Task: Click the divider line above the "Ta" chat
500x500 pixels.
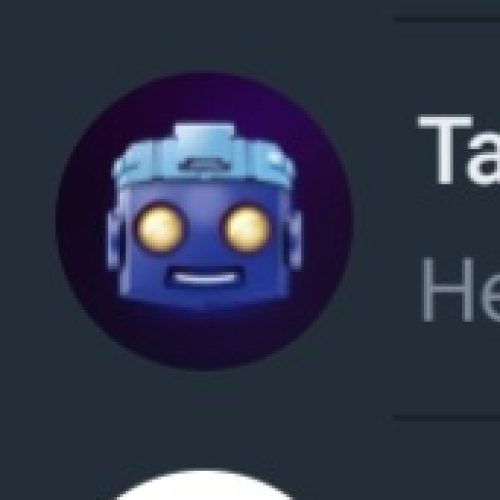Action: pyautogui.click(x=447, y=20)
